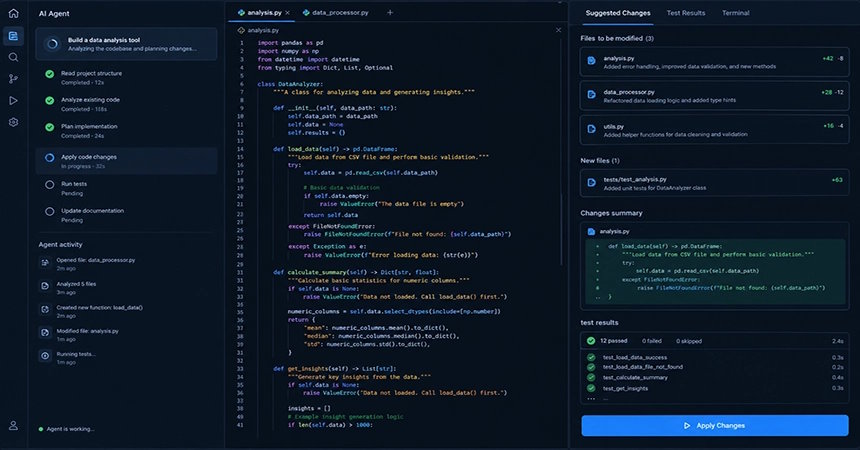860x450 pixels.
Task: Click check icon of test_load_data_success
Action: [x=591, y=357]
